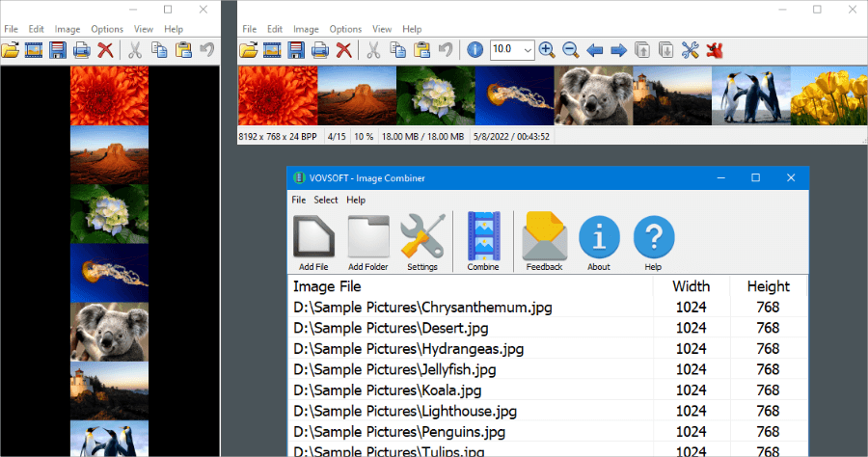Go to next image with right blue arrow
868x457 pixels.
click(x=618, y=50)
